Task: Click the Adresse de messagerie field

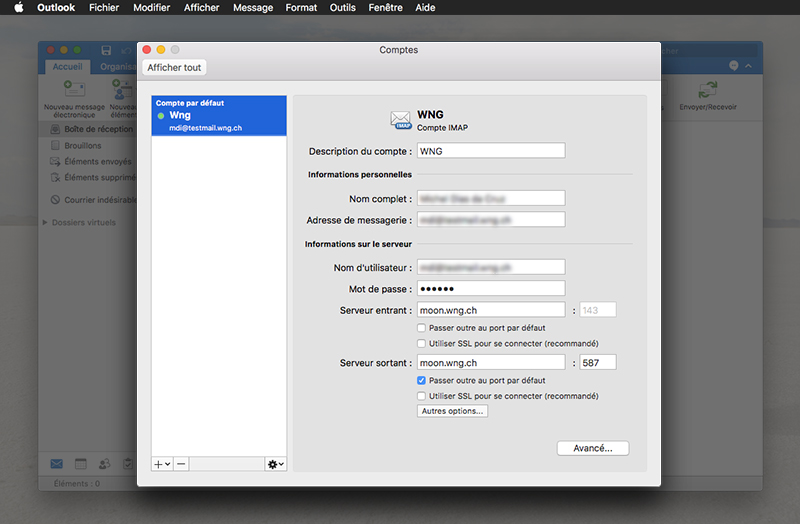Action: 491,220
